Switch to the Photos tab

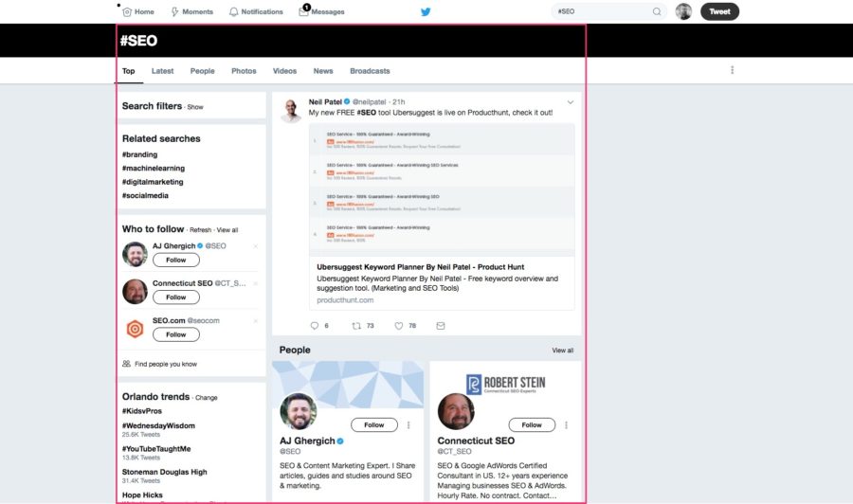pyautogui.click(x=244, y=71)
